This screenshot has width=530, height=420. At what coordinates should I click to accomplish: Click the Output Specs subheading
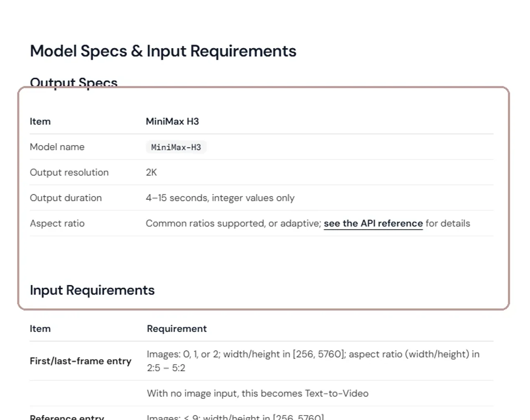(x=74, y=82)
